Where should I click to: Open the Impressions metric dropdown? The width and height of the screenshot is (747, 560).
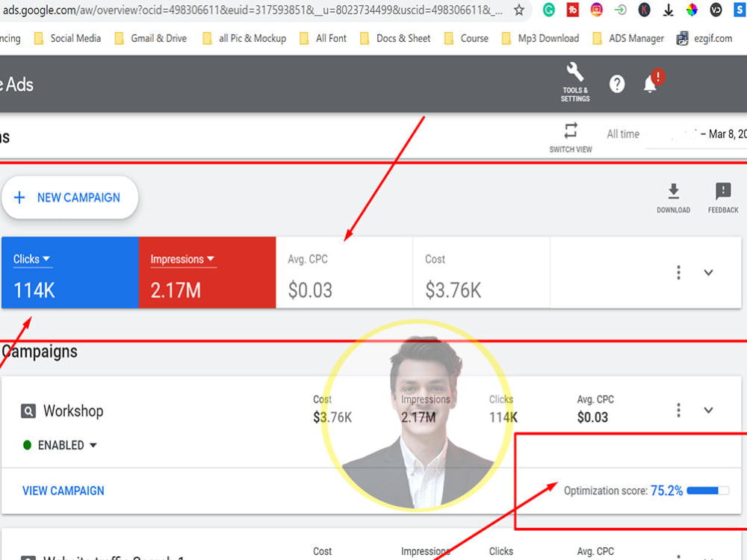pos(182,259)
